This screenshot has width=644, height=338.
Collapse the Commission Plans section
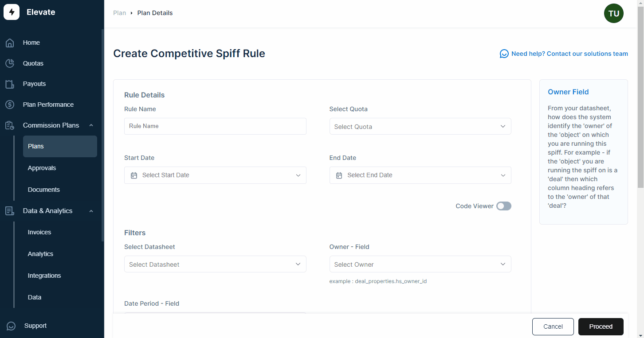pos(91,125)
